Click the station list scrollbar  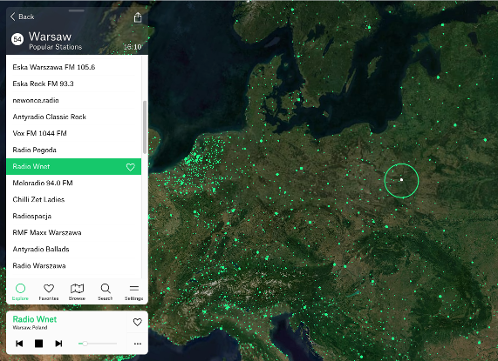pyautogui.click(x=145, y=127)
